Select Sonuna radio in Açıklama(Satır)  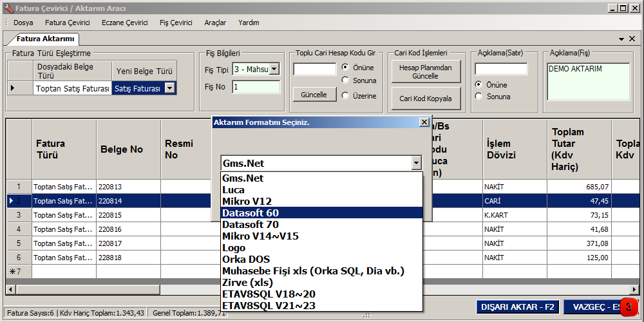pyautogui.click(x=478, y=97)
